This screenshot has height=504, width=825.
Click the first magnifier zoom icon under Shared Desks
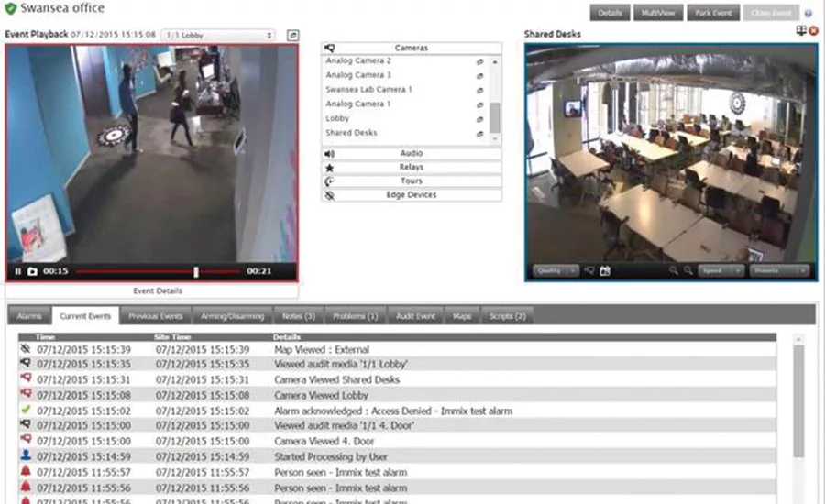coord(673,270)
